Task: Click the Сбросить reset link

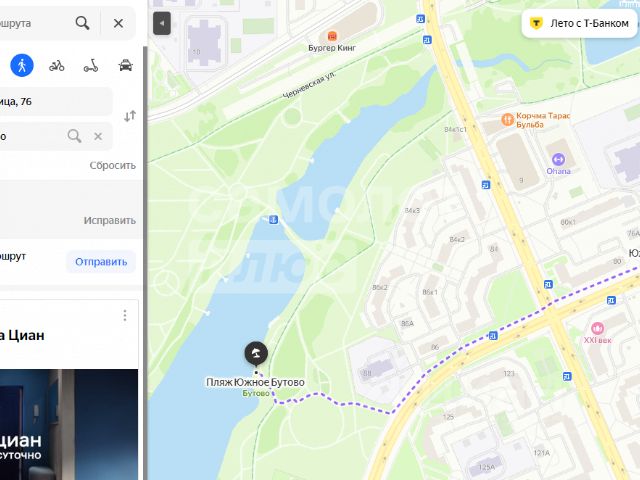Action: [x=113, y=165]
